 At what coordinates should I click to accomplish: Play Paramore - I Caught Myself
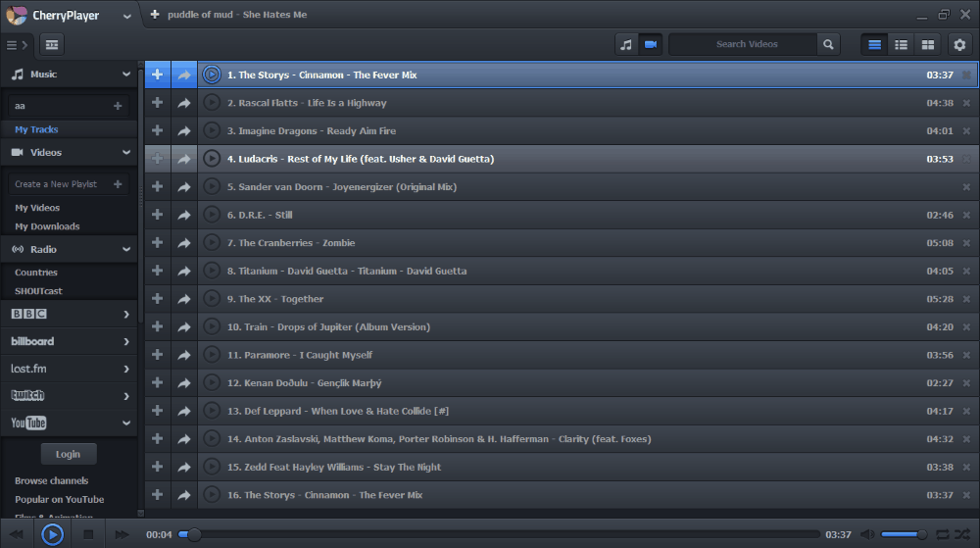click(212, 355)
